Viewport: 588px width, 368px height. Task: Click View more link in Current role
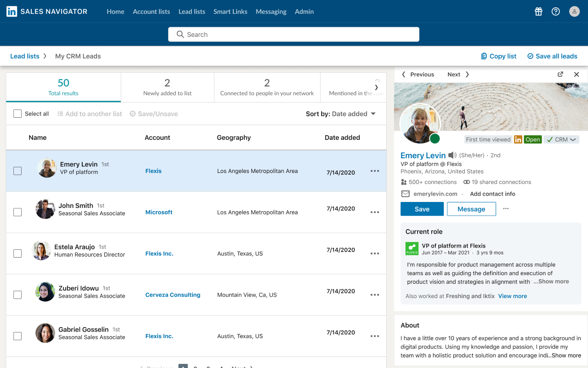513,296
